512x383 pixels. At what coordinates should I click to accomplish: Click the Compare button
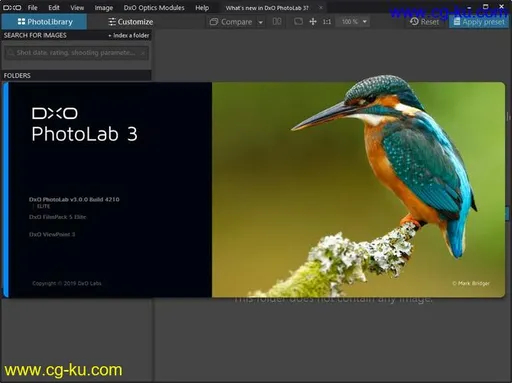tap(231, 22)
